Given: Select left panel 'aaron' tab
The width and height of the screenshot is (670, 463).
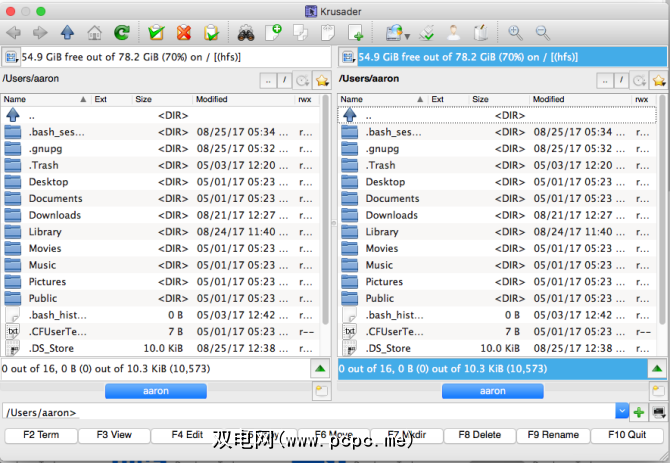Looking at the screenshot, I should tap(156, 391).
